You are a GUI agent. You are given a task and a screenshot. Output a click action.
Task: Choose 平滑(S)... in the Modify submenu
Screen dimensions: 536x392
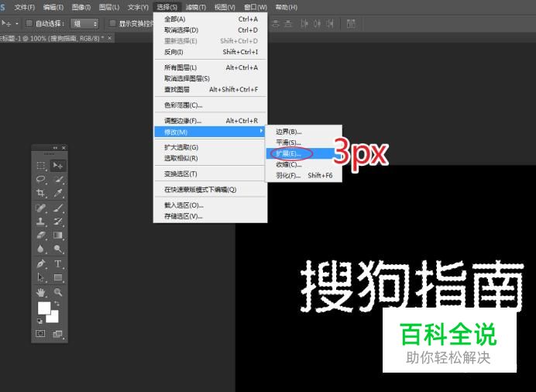[304, 143]
